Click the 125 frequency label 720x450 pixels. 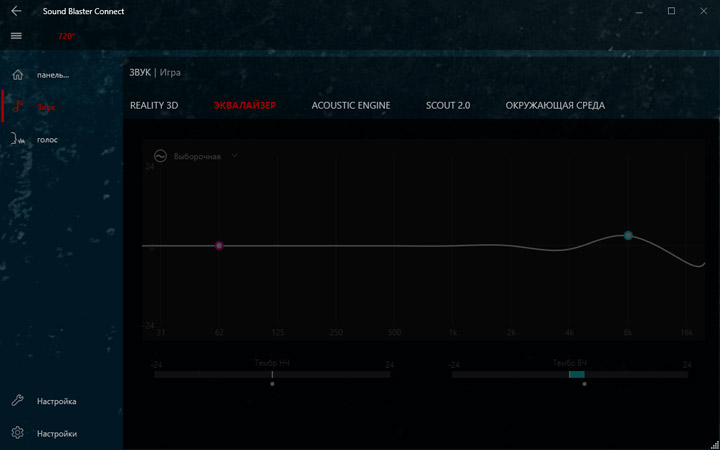278,332
